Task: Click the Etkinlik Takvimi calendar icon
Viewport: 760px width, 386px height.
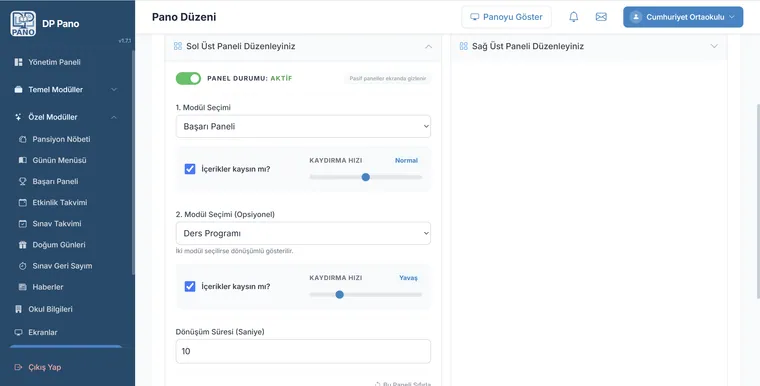Action: [22, 203]
